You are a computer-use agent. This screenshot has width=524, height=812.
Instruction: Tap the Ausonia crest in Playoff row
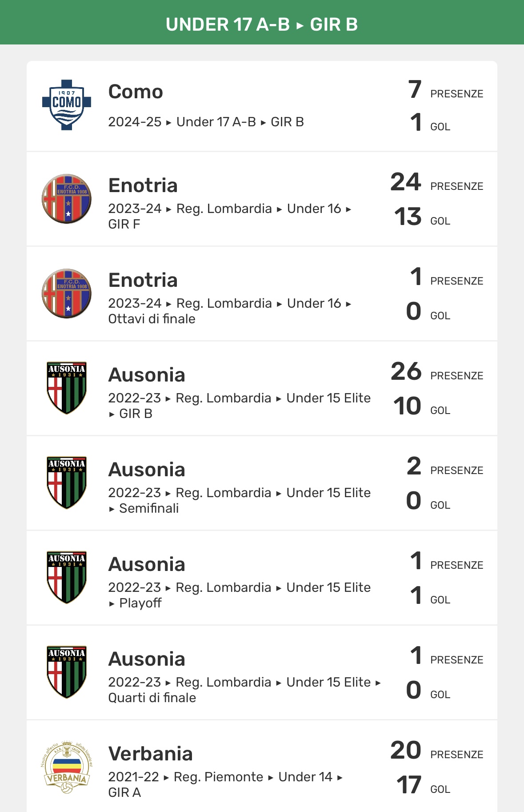click(x=67, y=577)
